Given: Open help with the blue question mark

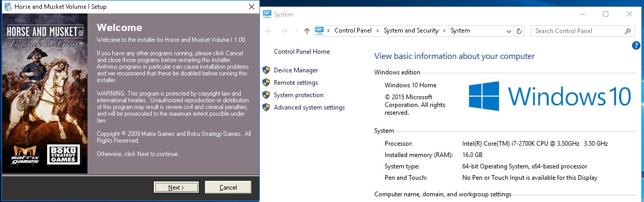Looking at the screenshot, I should (636, 45).
